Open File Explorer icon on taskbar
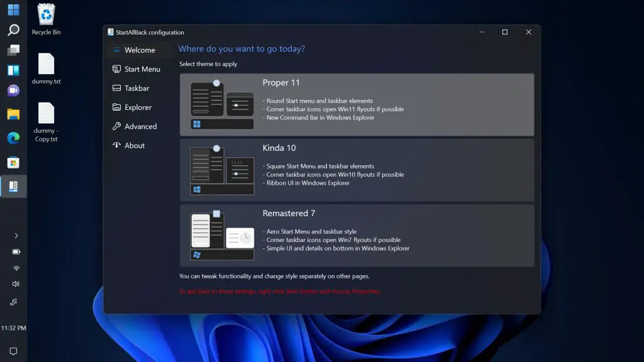 tap(13, 114)
